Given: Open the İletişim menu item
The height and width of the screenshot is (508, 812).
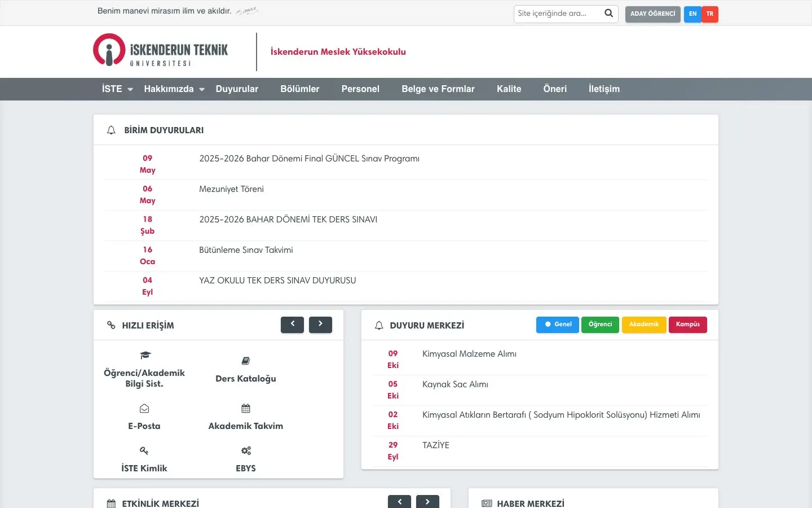Looking at the screenshot, I should [604, 89].
